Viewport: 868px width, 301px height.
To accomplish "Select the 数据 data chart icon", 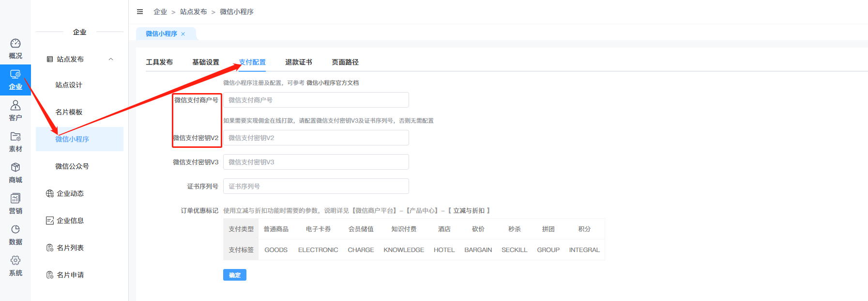I will (15, 230).
